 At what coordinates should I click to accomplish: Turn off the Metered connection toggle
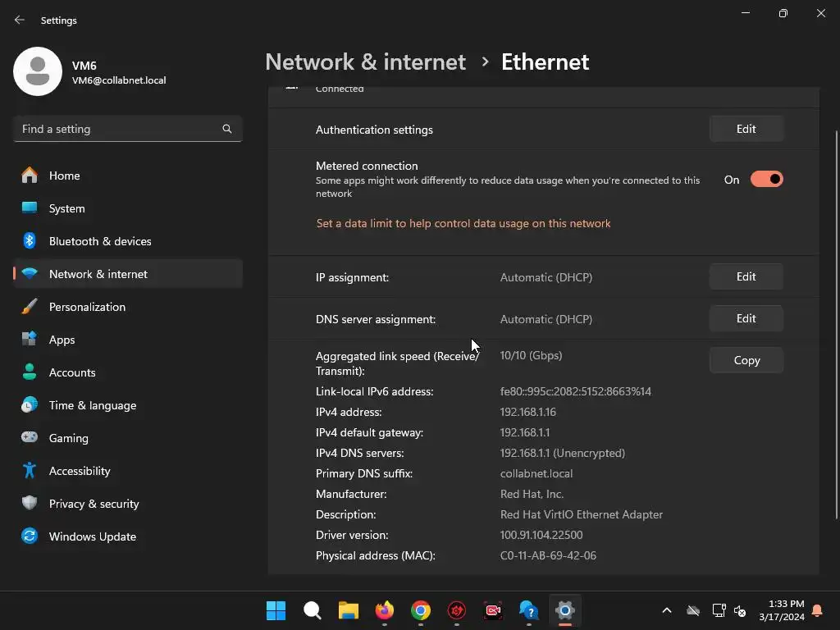(766, 180)
